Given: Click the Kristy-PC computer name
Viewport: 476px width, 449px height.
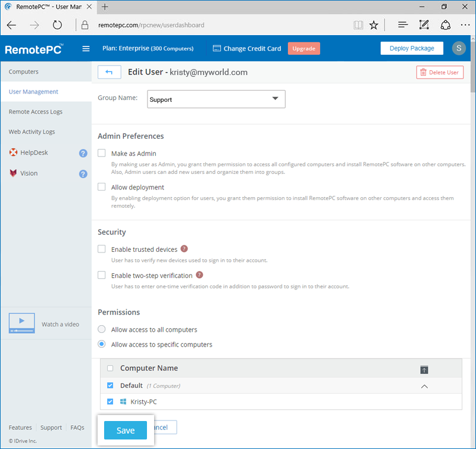Looking at the screenshot, I should coord(143,401).
